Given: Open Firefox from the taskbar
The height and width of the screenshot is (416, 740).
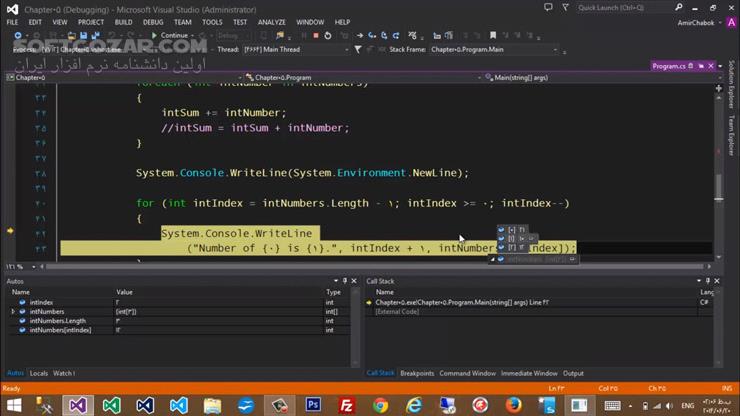Looking at the screenshot, I should pyautogui.click(x=513, y=405).
